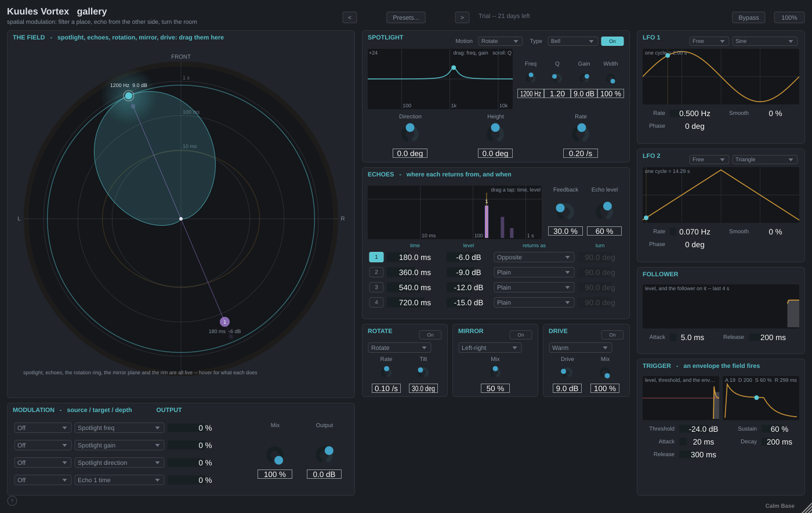This screenshot has height=513, width=812.
Task: Click the Output gain knob
Action: pyautogui.click(x=324, y=455)
